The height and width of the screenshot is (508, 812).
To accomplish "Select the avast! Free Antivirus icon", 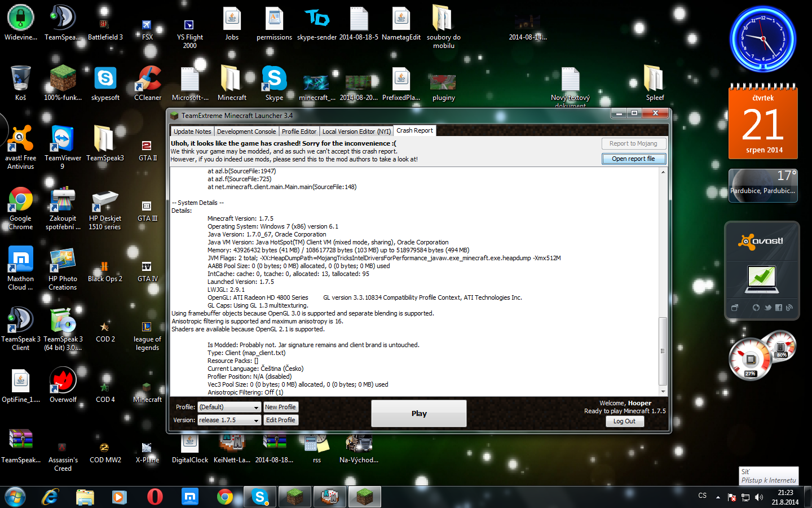I will tap(21, 148).
